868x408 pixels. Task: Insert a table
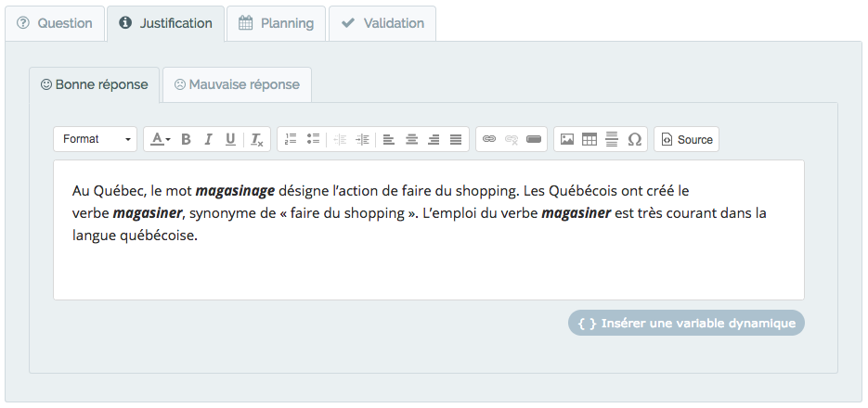pos(589,139)
